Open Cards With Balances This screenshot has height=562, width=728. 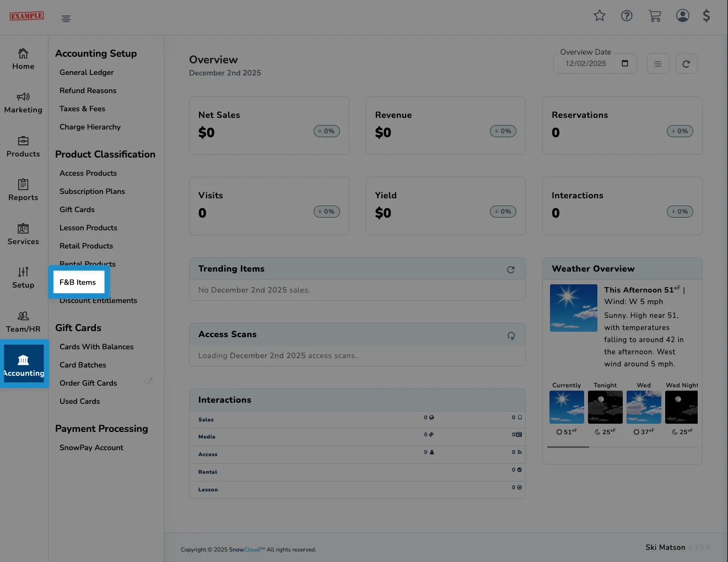(96, 347)
